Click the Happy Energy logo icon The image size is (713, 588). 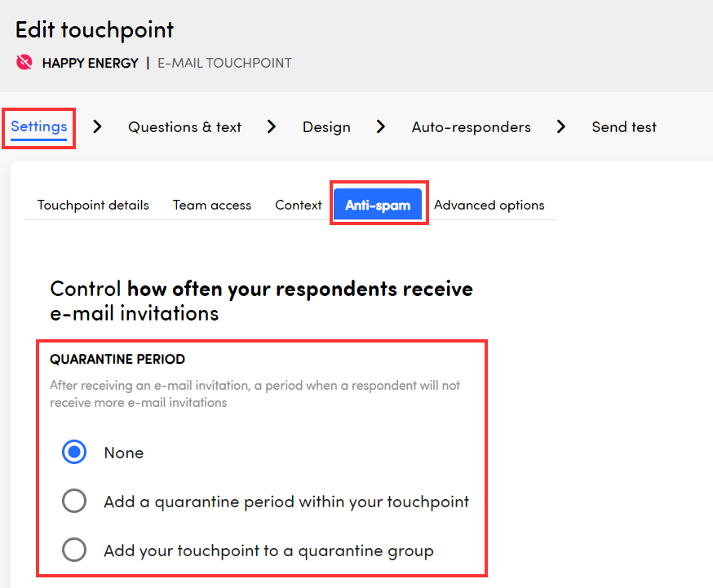tap(24, 63)
